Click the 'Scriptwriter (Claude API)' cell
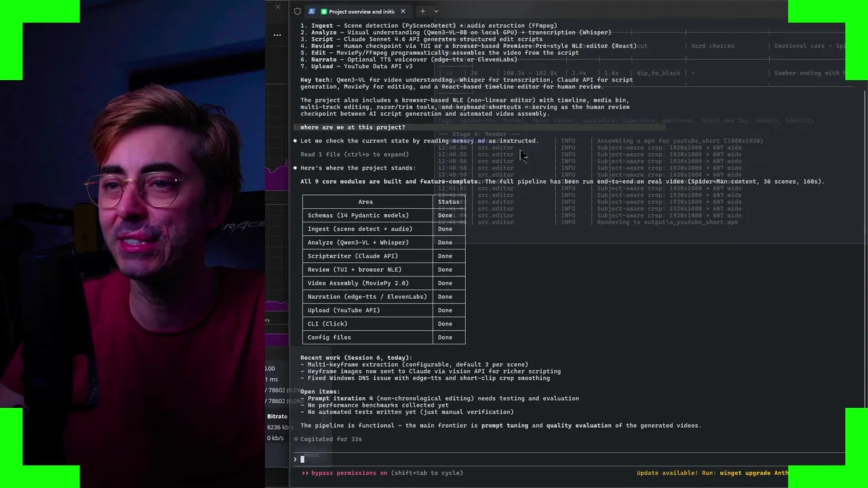 368,256
